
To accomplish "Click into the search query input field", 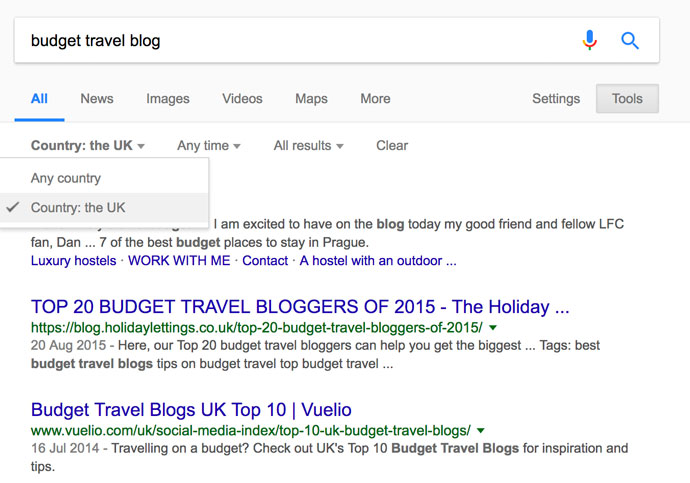I will [x=299, y=40].
